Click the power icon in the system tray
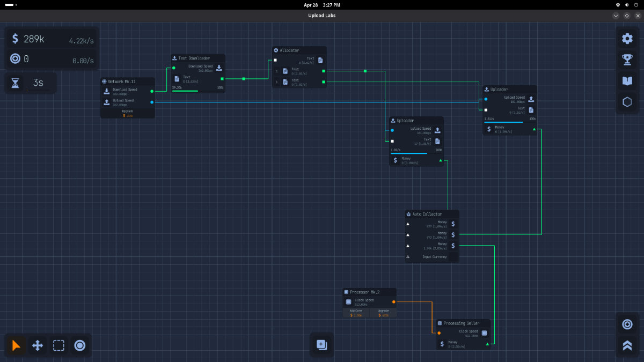The height and width of the screenshot is (362, 644). coord(636,5)
